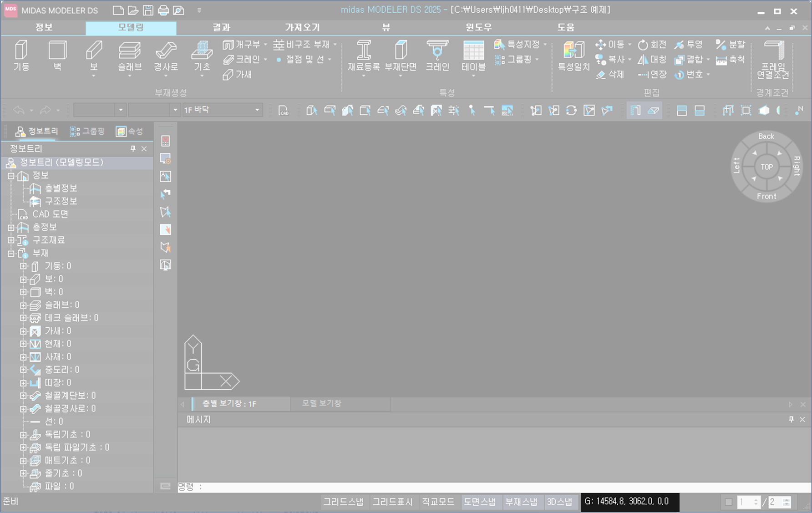
Task: Toggle 그리드스냅 grid snap
Action: click(x=343, y=502)
